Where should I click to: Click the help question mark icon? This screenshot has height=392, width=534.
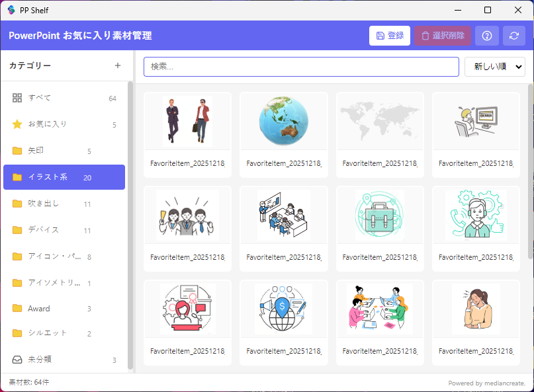pyautogui.click(x=487, y=36)
